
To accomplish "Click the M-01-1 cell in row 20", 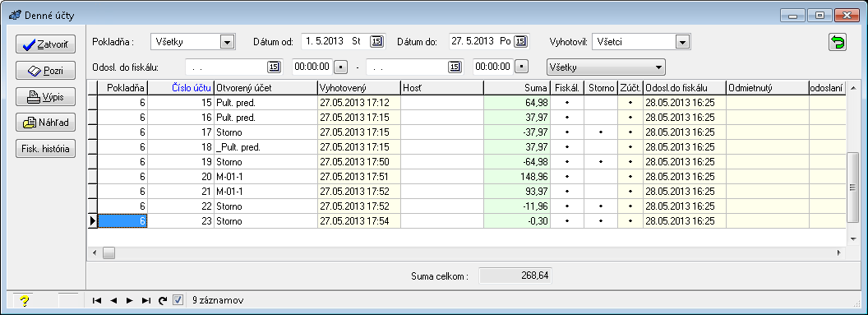I will coord(265,177).
